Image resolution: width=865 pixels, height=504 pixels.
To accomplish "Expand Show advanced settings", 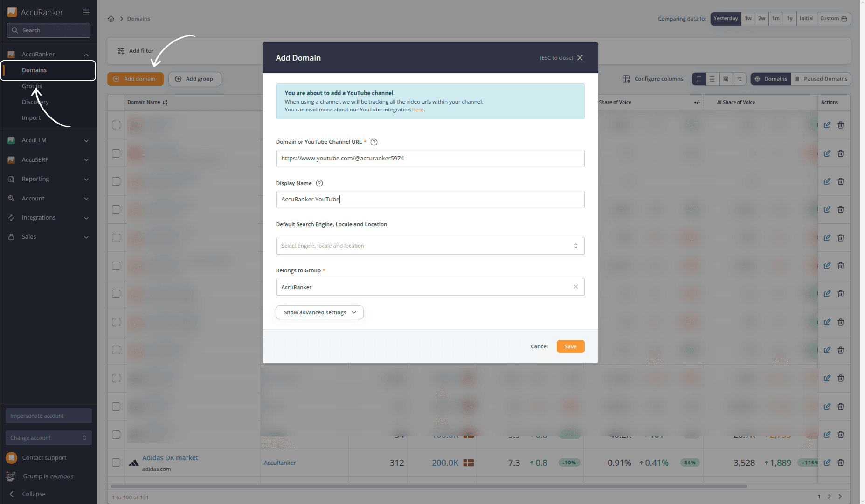I will click(x=319, y=312).
